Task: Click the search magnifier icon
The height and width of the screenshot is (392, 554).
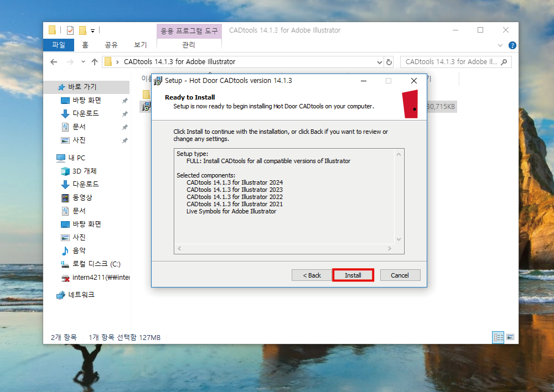Action: (504, 62)
